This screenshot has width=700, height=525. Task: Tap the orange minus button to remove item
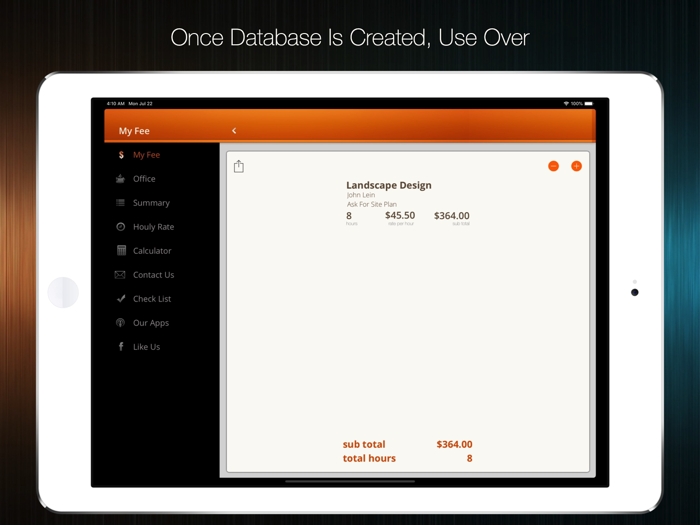point(554,166)
